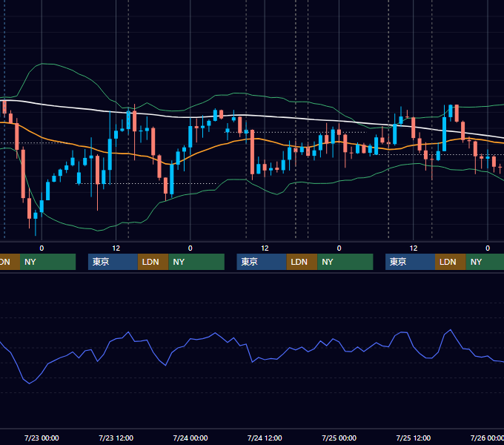Click the NY session block spanning 7/24 00:00
Screen dimensions: 504x445
[196, 262]
